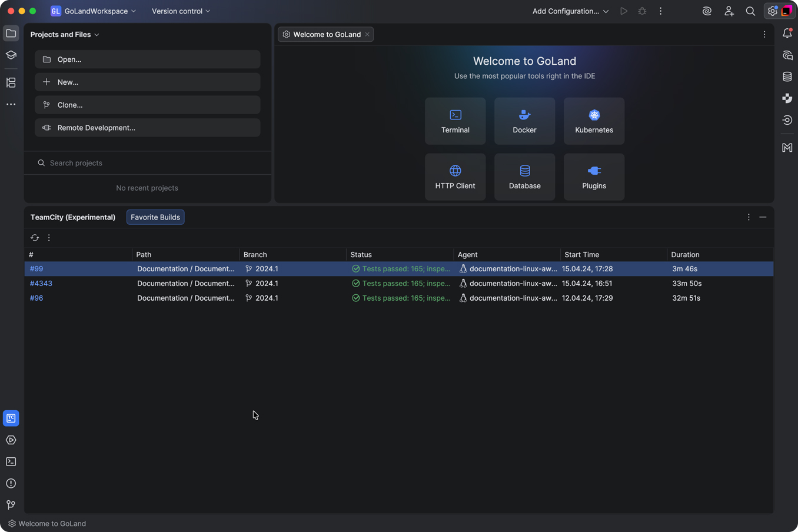Select the Welcome to GoLand tab
The height and width of the screenshot is (532, 798).
(x=326, y=35)
